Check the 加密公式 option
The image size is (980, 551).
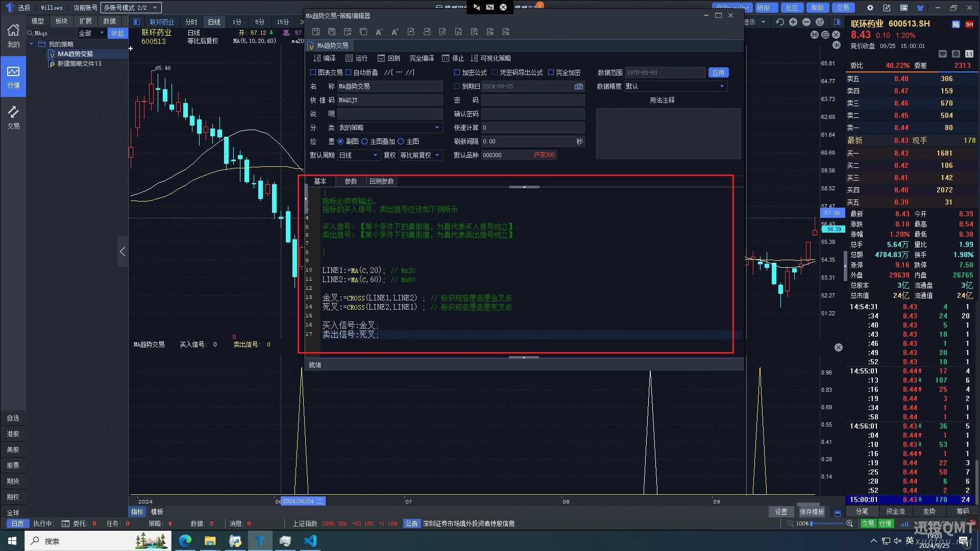click(x=457, y=72)
